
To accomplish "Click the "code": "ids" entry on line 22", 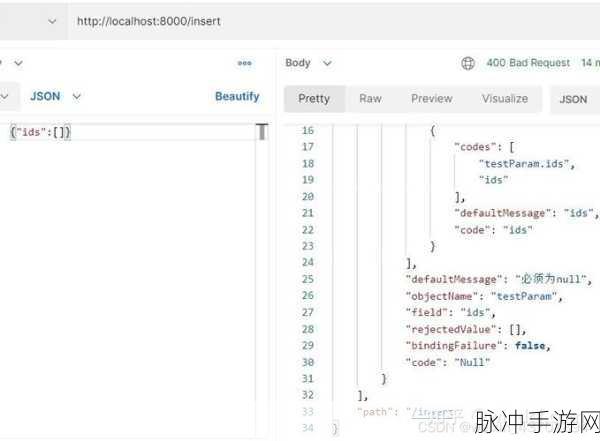I will click(x=493, y=230).
